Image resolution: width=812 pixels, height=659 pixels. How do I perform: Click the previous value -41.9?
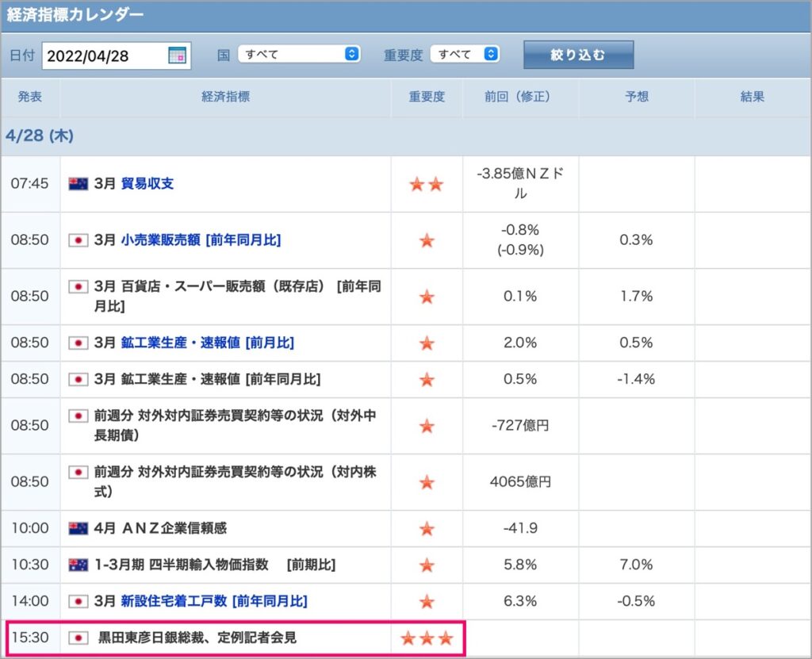coord(520,528)
